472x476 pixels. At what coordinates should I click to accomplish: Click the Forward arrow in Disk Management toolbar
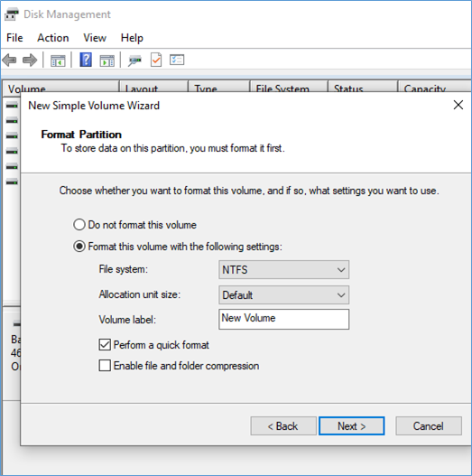pyautogui.click(x=30, y=60)
